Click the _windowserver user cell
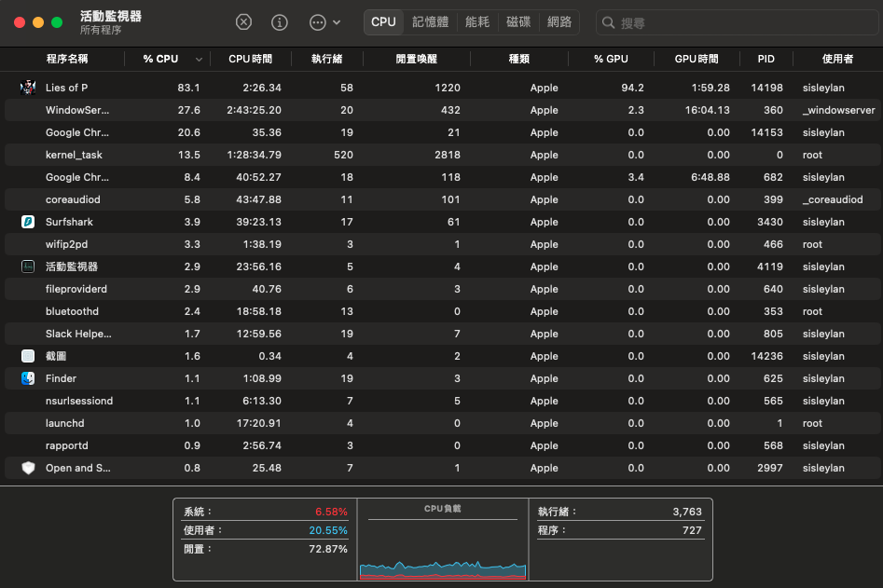The image size is (883, 588). [838, 110]
